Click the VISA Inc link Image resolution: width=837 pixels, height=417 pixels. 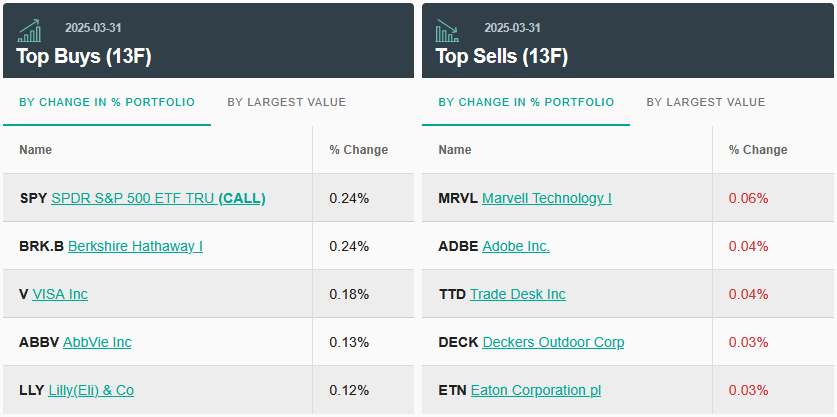[x=60, y=294]
